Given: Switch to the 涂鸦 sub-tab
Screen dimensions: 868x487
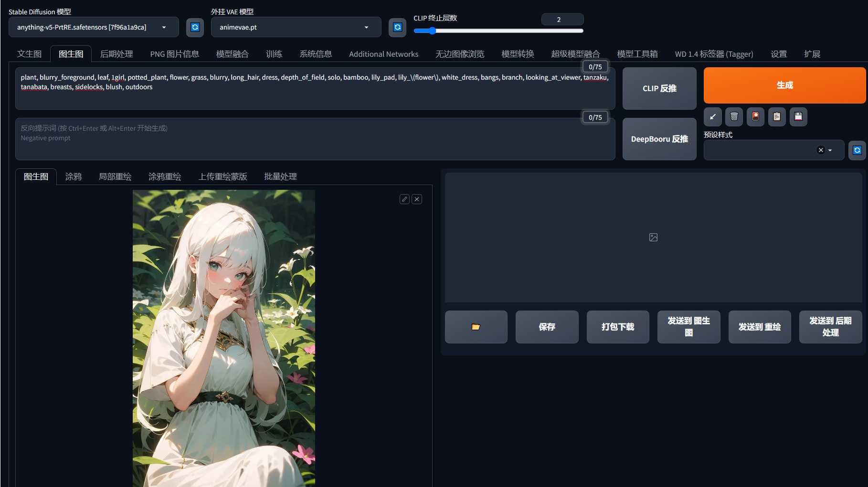Looking at the screenshot, I should click(74, 176).
